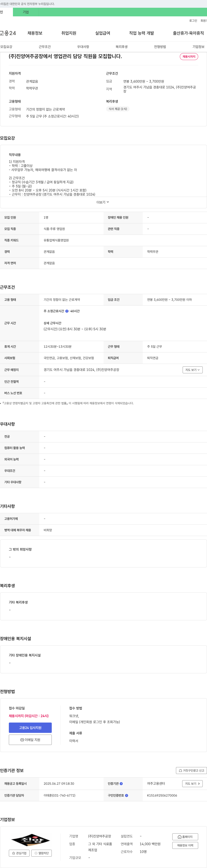Screen dimensions: 207x868
Task: Open 지도 보기 dropdown for 근무 예정지
Action: coord(193,370)
